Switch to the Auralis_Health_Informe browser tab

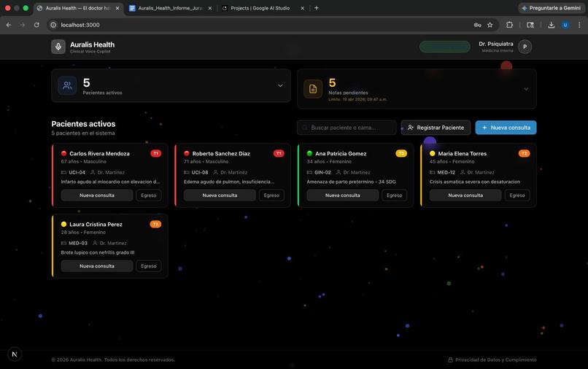coord(171,8)
